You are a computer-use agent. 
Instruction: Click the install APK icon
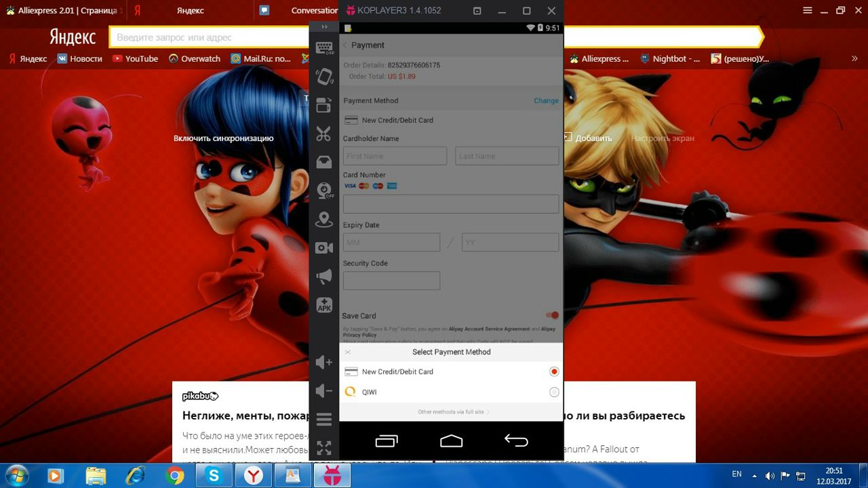tap(324, 305)
